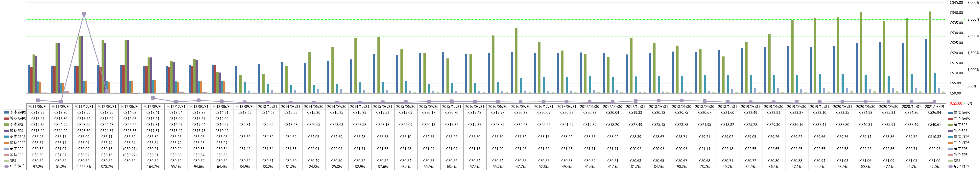
Task: Click the 基本EPS row label in the data table
Action: pos(17,148)
